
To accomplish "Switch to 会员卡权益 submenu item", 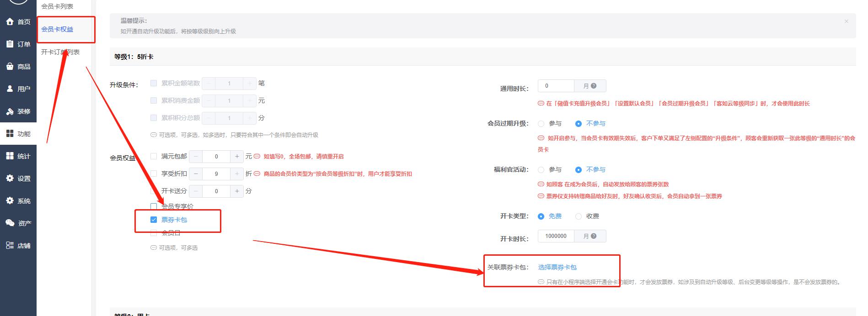I will tap(57, 29).
